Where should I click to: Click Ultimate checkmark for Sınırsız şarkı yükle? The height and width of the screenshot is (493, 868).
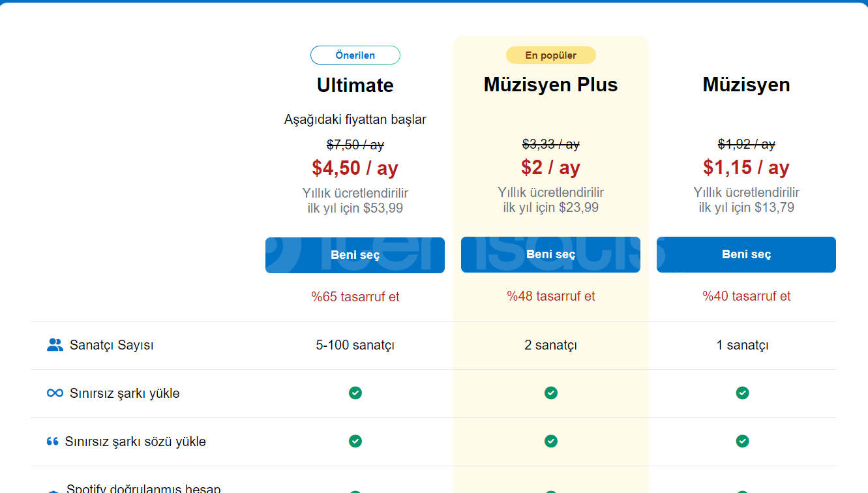(x=355, y=393)
